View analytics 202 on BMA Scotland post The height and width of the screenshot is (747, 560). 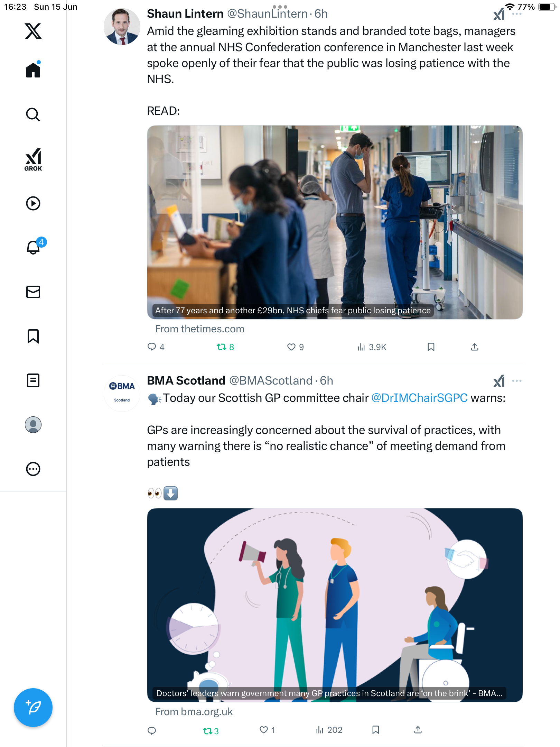(329, 730)
